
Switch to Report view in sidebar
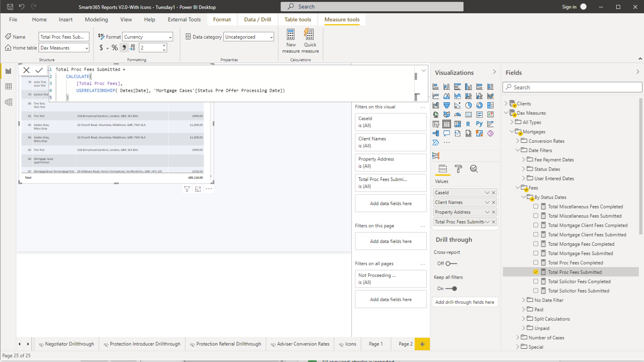[x=8, y=71]
